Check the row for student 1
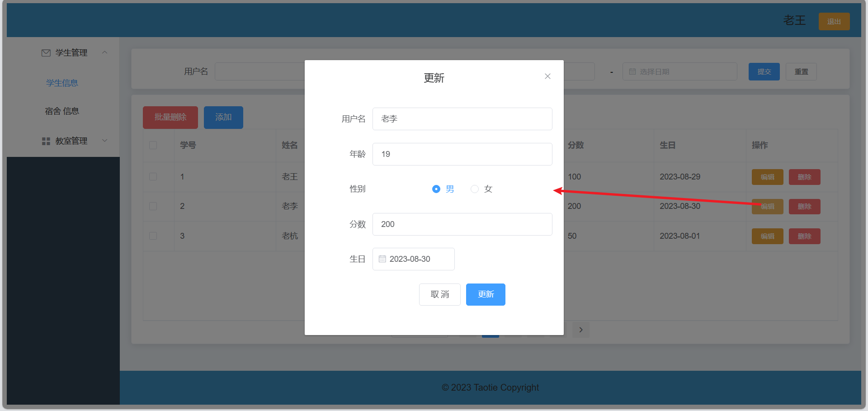Screen dimensions: 868x411 coord(153,177)
